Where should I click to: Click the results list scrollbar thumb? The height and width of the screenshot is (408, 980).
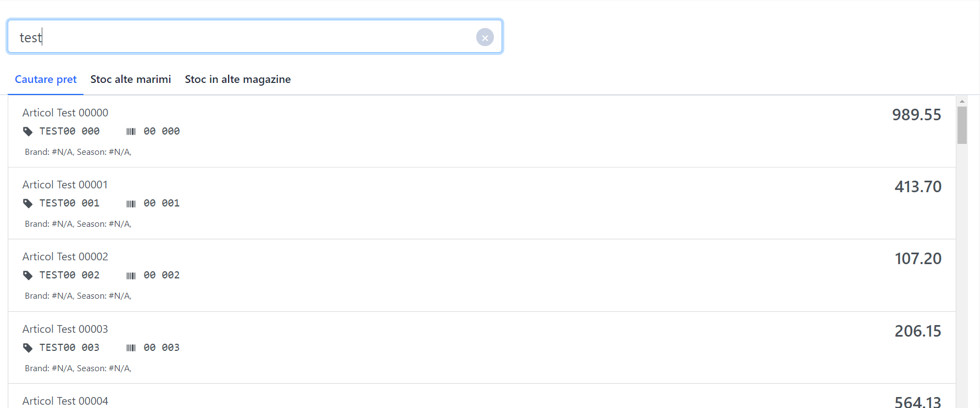962,125
